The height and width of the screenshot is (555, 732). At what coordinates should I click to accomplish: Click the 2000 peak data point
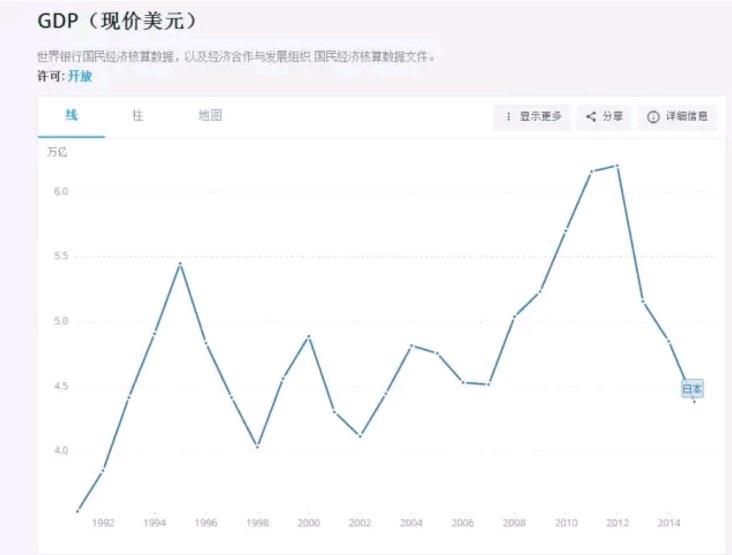309,336
